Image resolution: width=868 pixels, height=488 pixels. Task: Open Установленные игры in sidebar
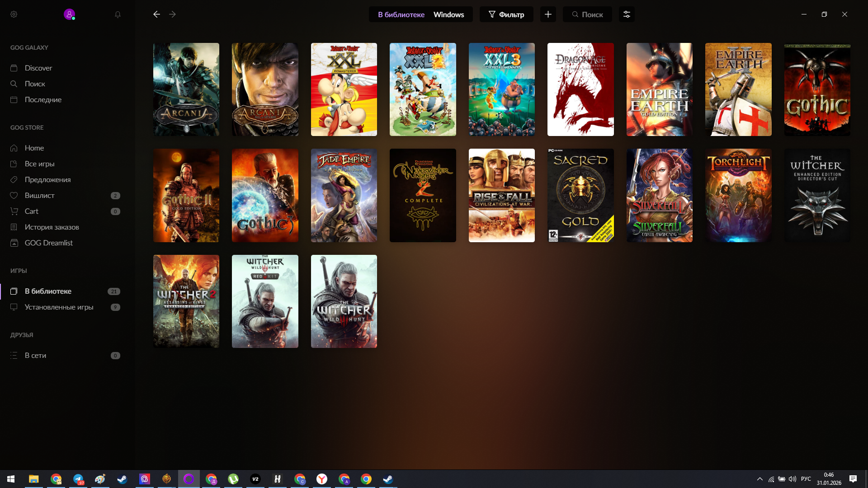tap(59, 307)
